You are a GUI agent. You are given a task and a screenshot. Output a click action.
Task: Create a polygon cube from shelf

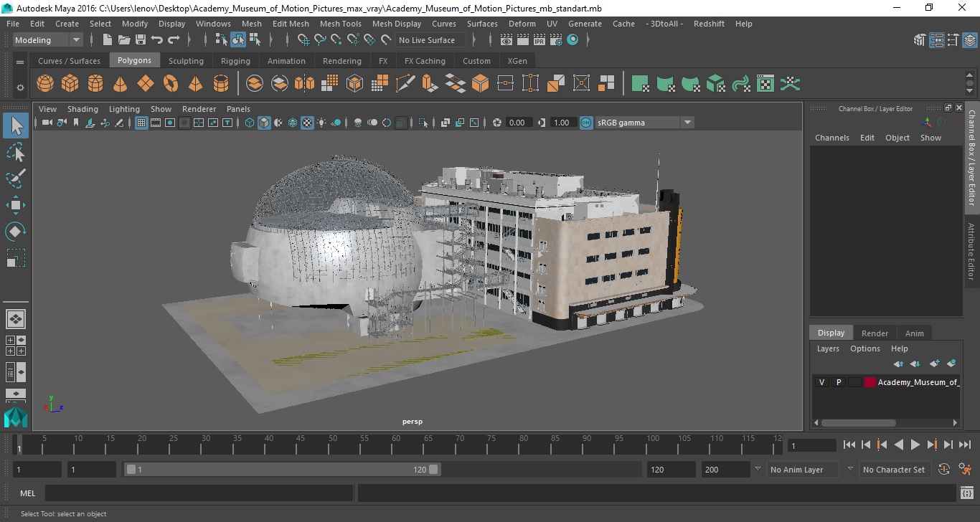coord(70,84)
